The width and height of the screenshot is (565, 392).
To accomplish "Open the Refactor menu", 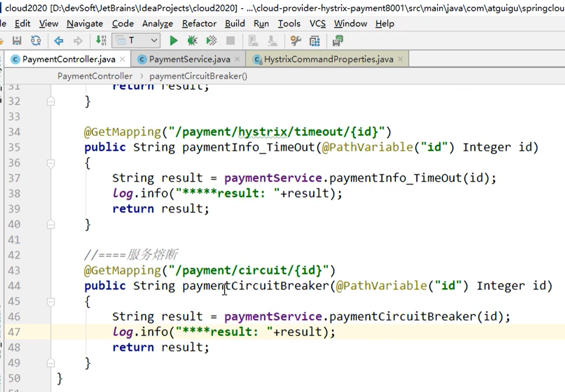I will [x=199, y=24].
